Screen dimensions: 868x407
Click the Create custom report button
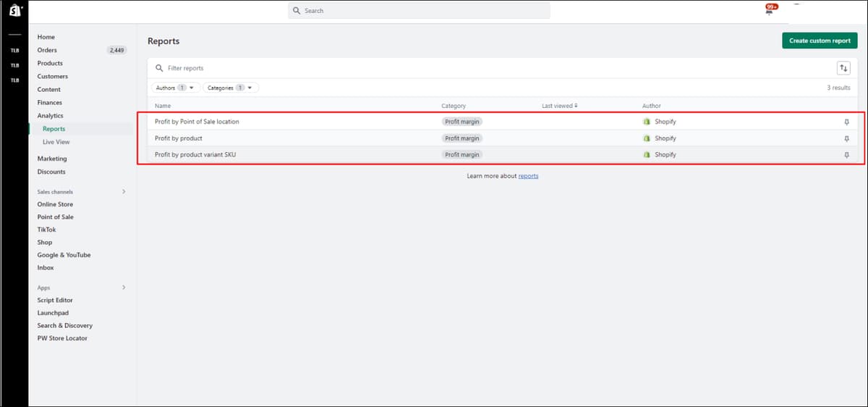tap(820, 41)
